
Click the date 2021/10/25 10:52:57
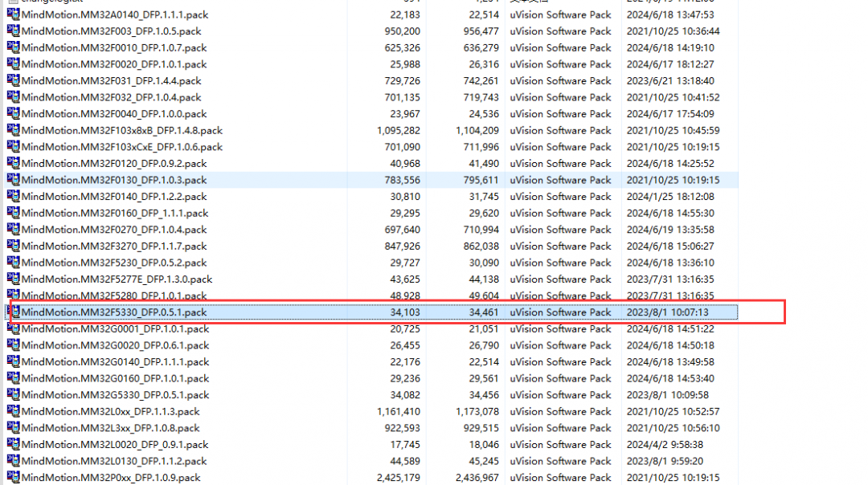[674, 411]
